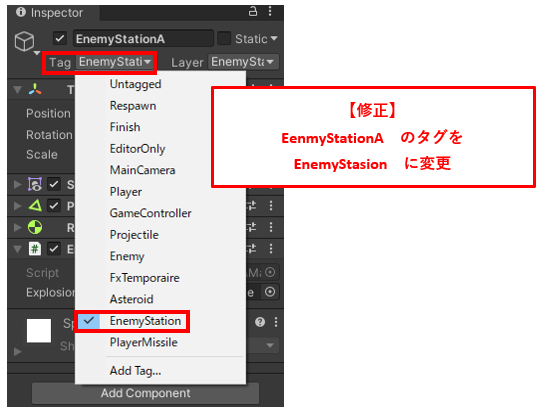Toggle the Sprite Renderer enabled checkbox
Image resolution: width=547 pixels, height=415 pixels.
click(54, 184)
